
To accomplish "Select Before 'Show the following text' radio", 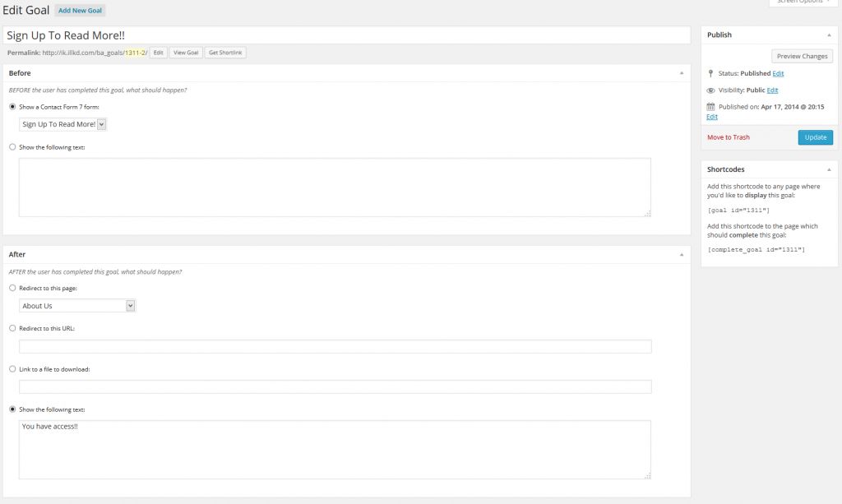I will click(x=12, y=147).
